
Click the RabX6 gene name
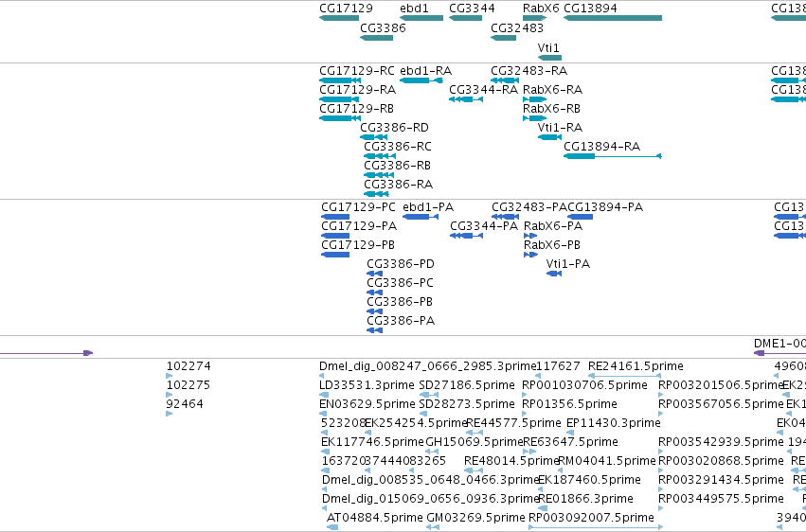pyautogui.click(x=541, y=9)
